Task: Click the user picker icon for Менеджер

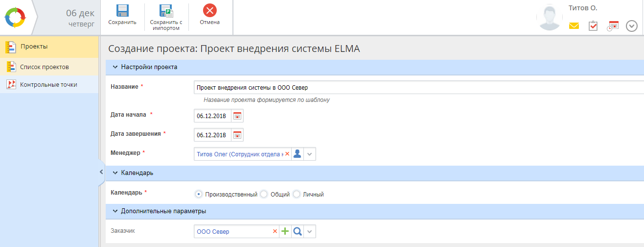Action: pyautogui.click(x=298, y=154)
